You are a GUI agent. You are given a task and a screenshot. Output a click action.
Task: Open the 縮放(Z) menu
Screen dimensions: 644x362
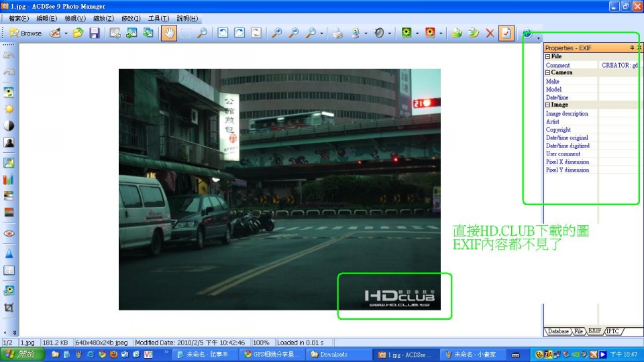[x=103, y=19]
